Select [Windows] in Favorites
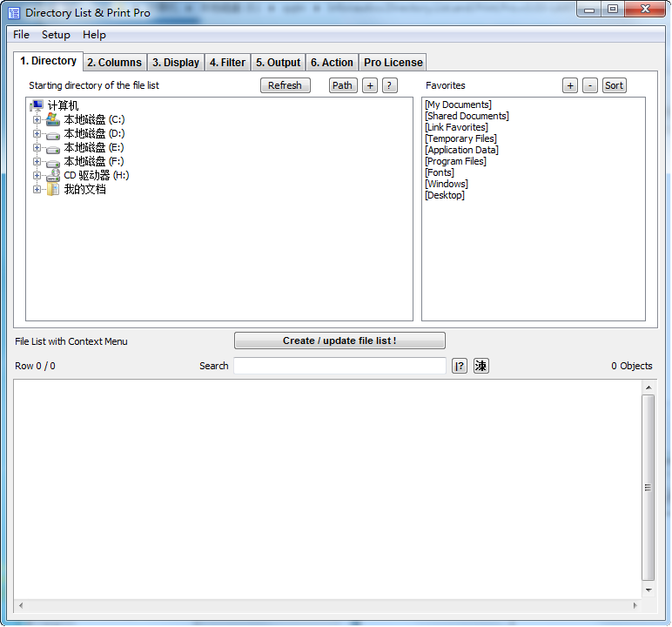 coord(447,184)
